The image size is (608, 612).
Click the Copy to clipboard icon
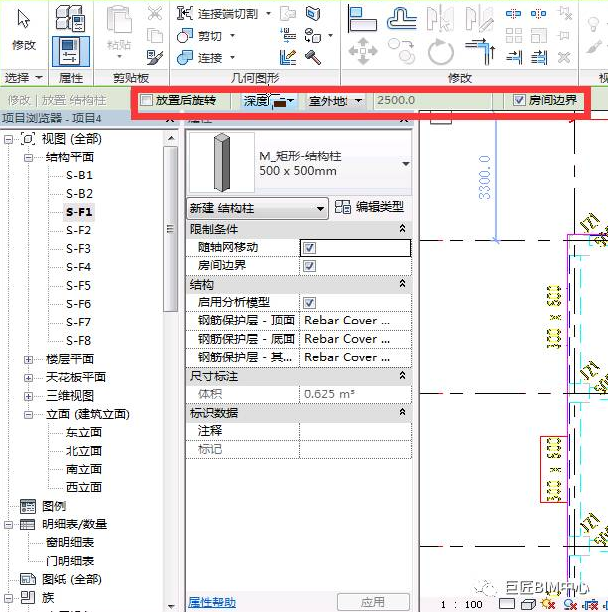155,36
